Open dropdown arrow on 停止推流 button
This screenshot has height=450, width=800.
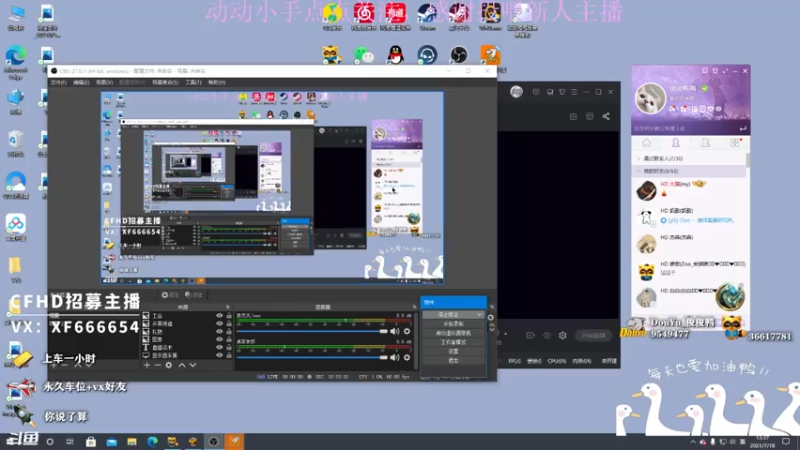(480, 315)
